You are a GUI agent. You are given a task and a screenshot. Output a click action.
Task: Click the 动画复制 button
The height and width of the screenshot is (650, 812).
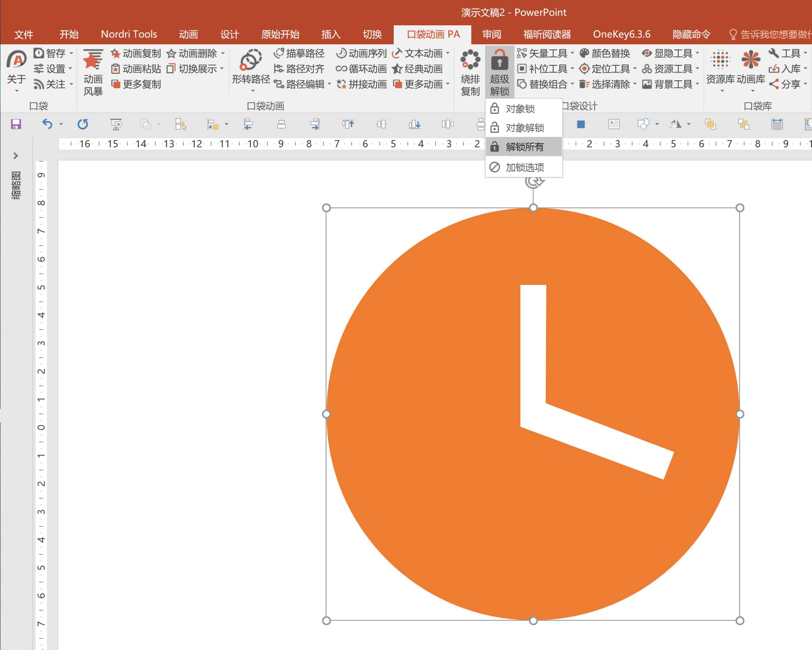[136, 53]
